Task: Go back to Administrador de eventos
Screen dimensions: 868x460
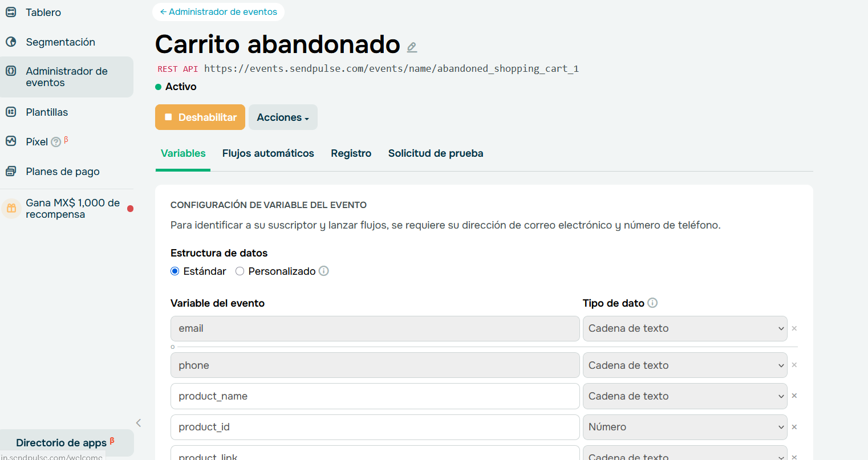Action: (x=218, y=12)
